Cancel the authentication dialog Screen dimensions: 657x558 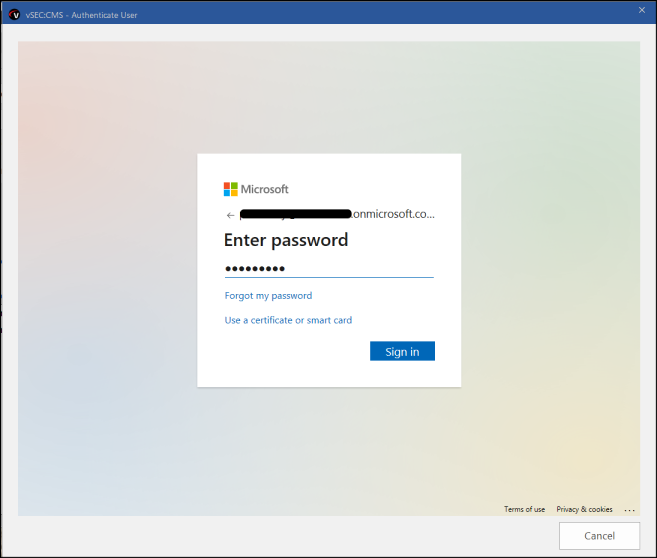click(599, 536)
